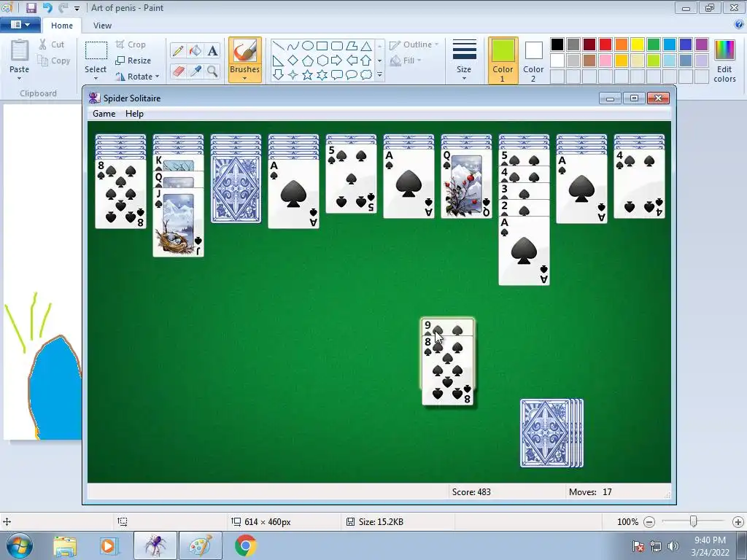Pick the black color swatch
Image resolution: width=747 pixels, height=560 pixels.
(557, 44)
